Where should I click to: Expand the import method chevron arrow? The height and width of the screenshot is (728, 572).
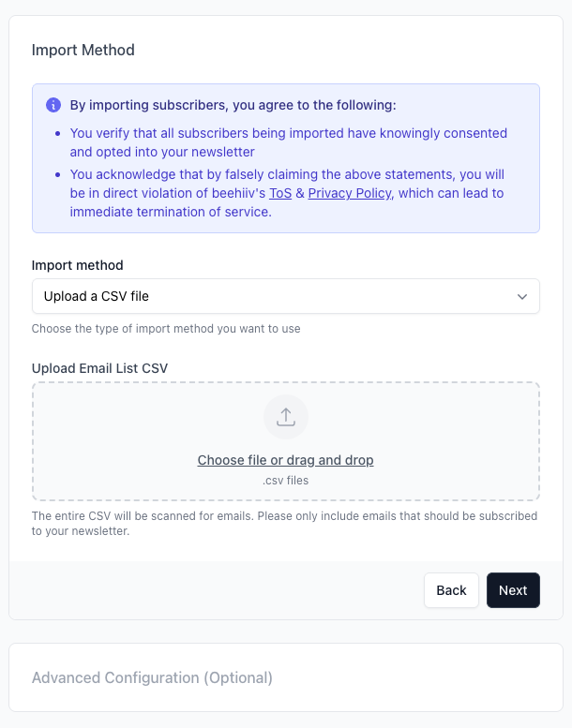pos(522,296)
